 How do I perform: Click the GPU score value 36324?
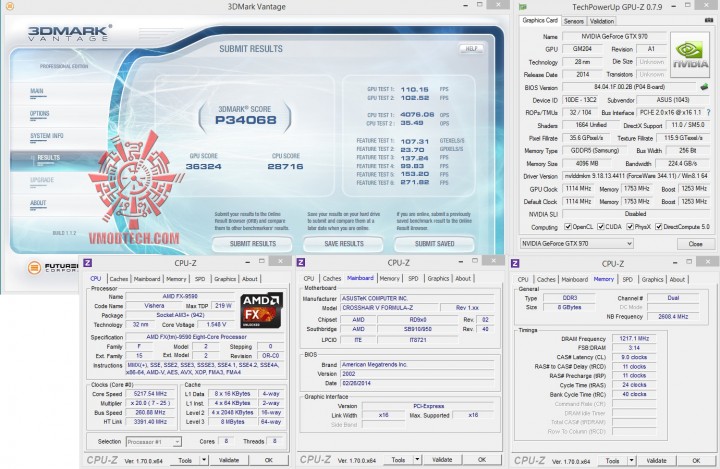[203, 167]
